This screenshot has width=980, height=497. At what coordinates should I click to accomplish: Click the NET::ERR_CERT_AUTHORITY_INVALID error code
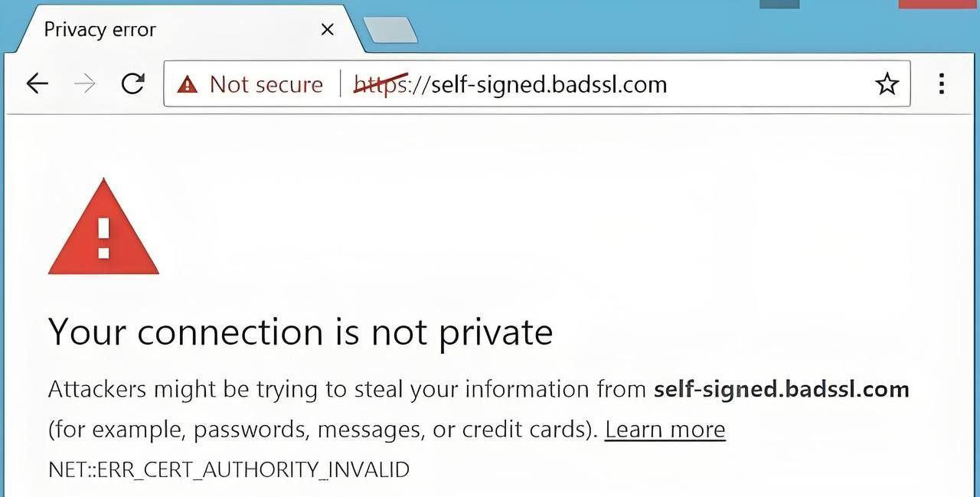228,469
